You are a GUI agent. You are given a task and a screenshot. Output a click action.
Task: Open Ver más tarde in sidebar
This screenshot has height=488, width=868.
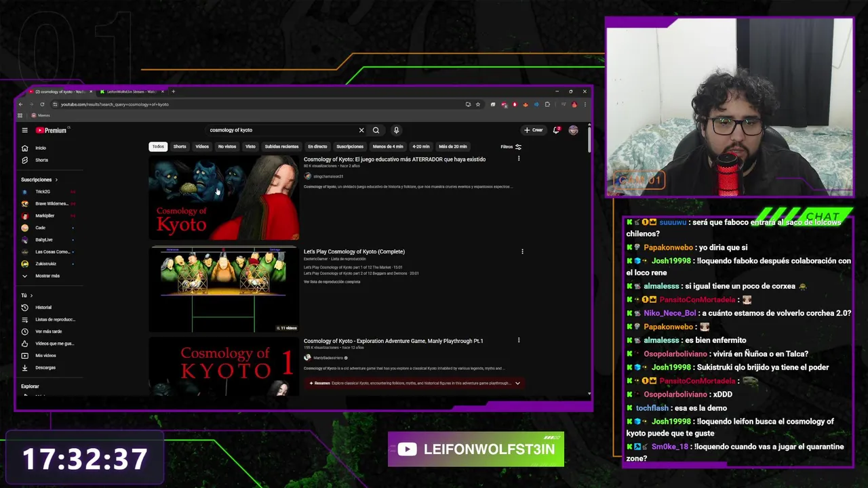point(47,331)
